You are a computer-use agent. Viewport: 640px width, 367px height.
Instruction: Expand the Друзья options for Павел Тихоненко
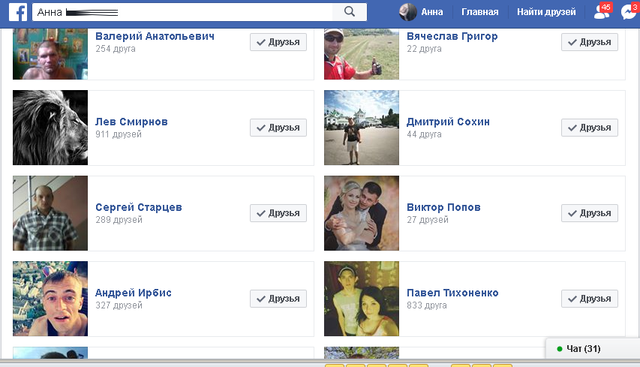tap(589, 299)
